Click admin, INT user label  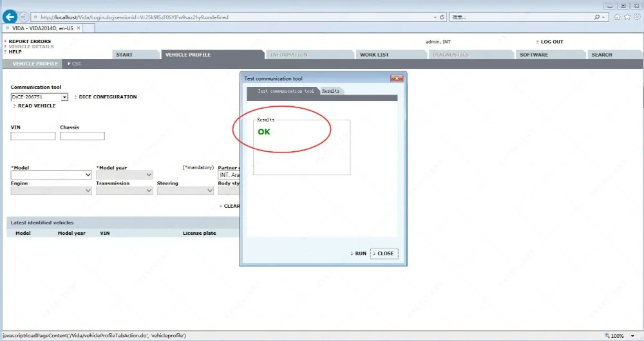[438, 42]
